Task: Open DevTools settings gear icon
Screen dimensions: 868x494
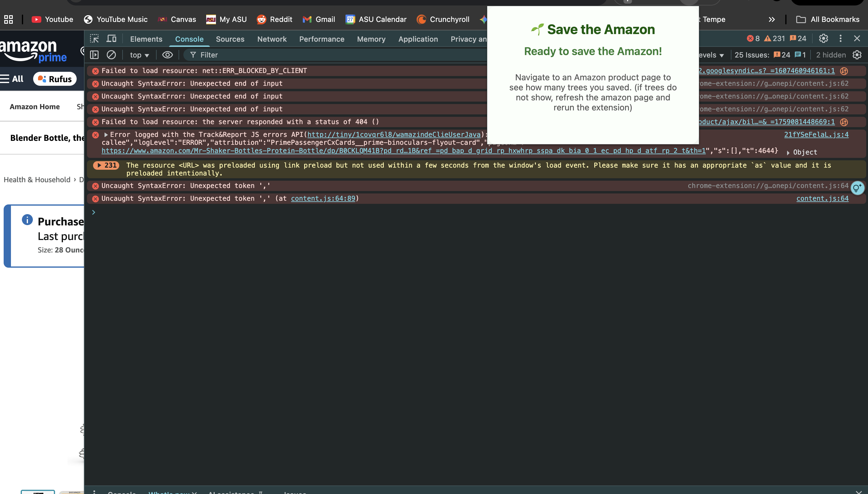Action: point(823,38)
